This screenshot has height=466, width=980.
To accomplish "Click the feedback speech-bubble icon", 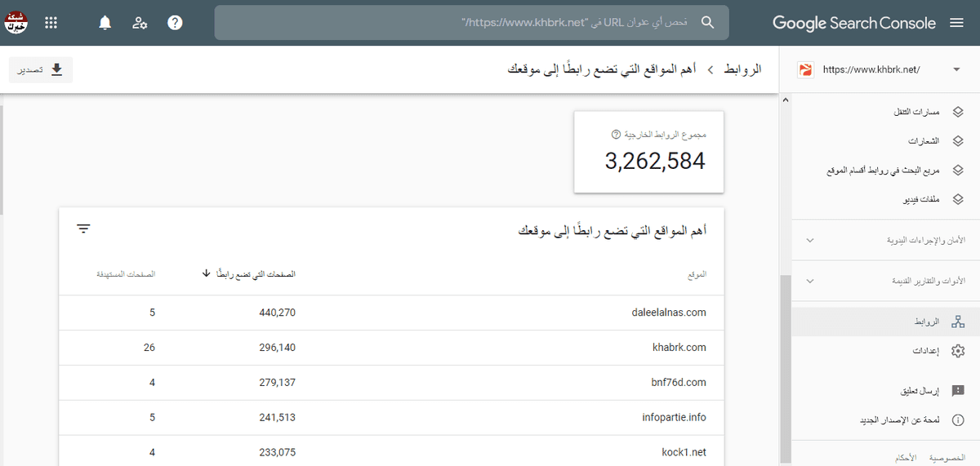I will click(x=958, y=392).
